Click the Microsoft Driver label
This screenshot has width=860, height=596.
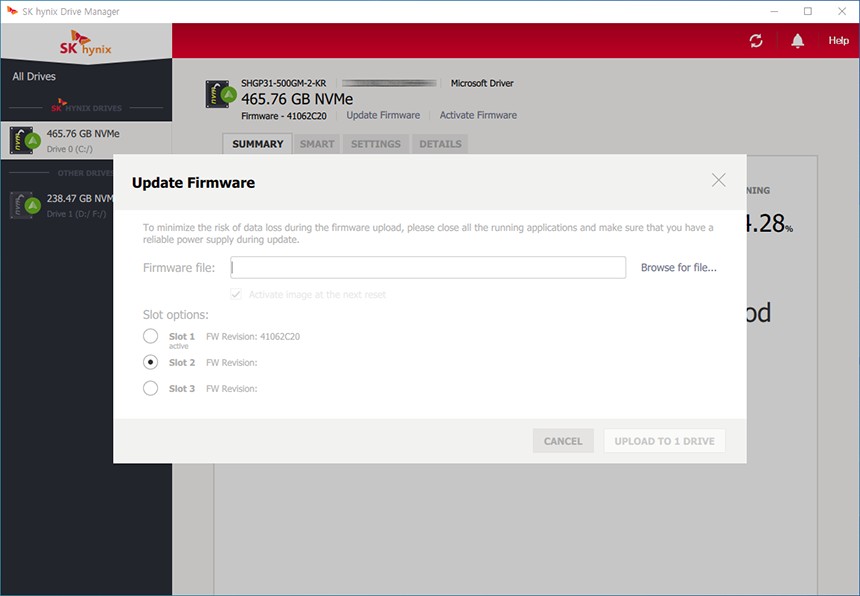click(x=482, y=83)
